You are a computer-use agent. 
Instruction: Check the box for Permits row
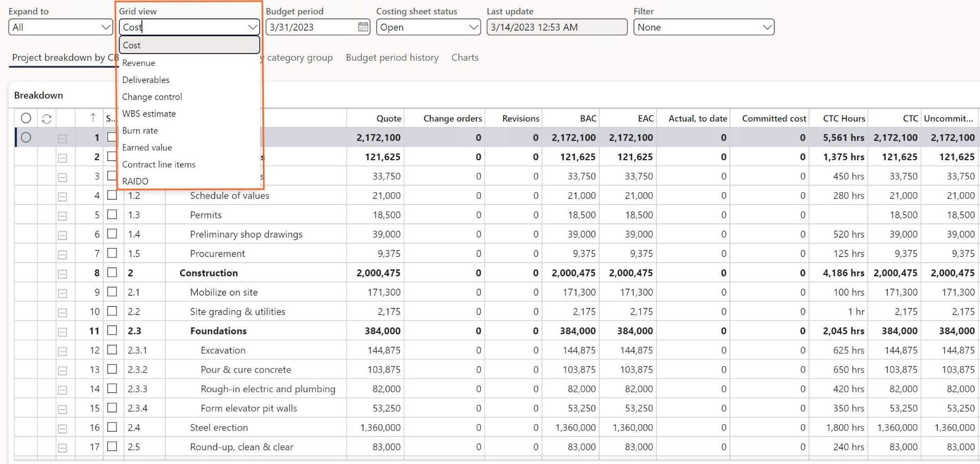[x=112, y=214]
